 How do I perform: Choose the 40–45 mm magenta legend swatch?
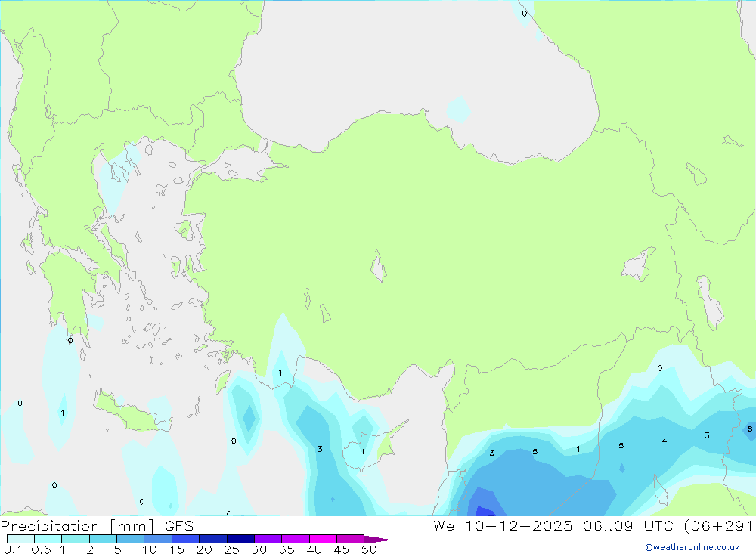coord(323,539)
